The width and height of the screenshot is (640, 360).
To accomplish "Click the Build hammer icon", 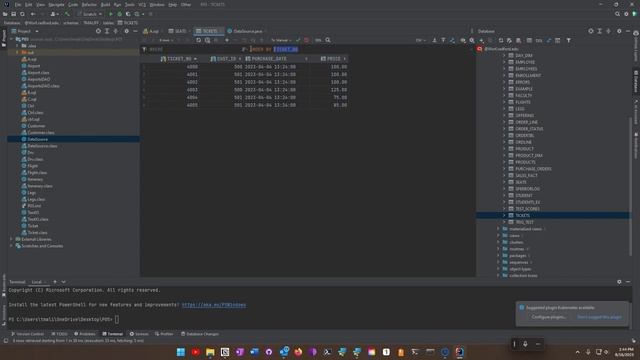I will (x=67, y=14).
